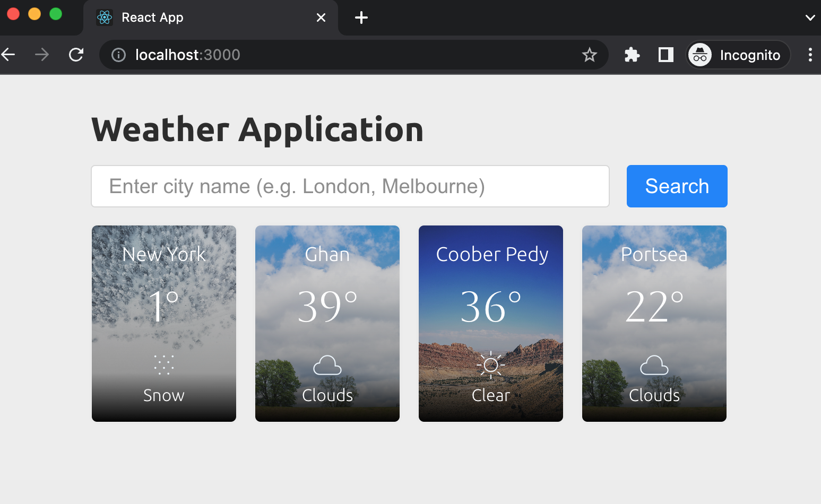The width and height of the screenshot is (821, 504).
Task: Close the React App tab
Action: 321,18
